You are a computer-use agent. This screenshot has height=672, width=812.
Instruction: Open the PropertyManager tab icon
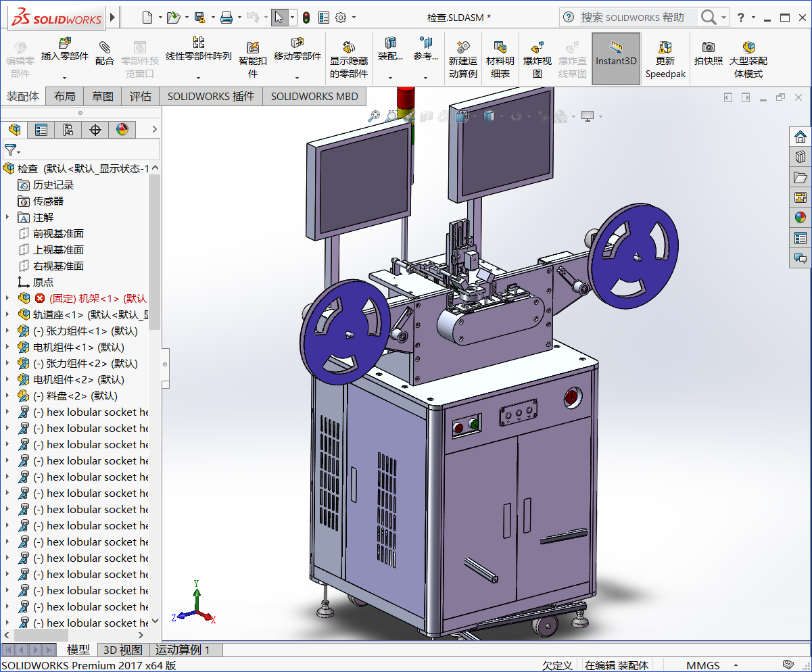41,130
